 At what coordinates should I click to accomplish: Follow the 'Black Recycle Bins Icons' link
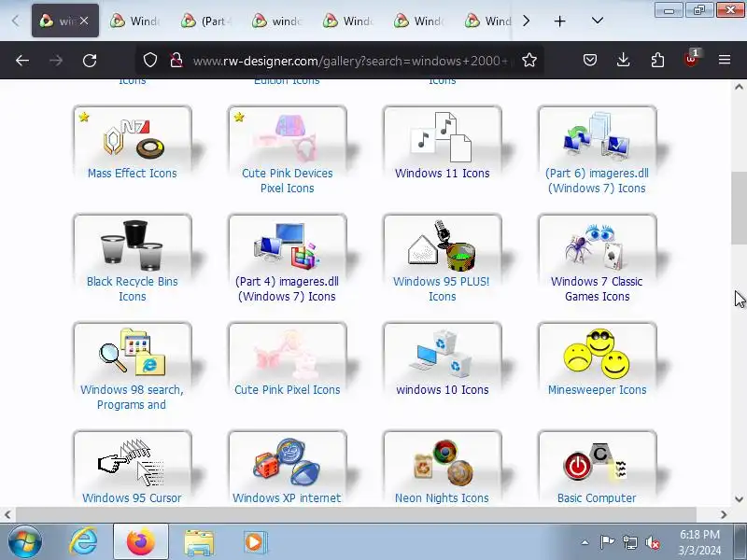(x=132, y=288)
